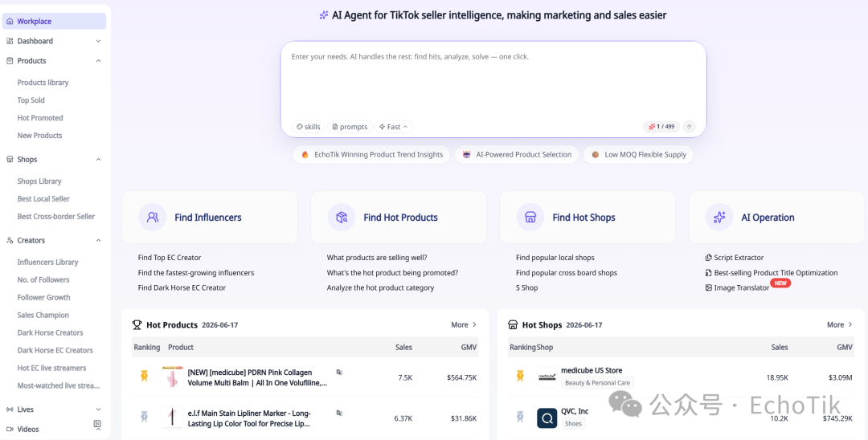Click the Dashboard grid icon
This screenshot has width=868, height=440.
click(10, 41)
